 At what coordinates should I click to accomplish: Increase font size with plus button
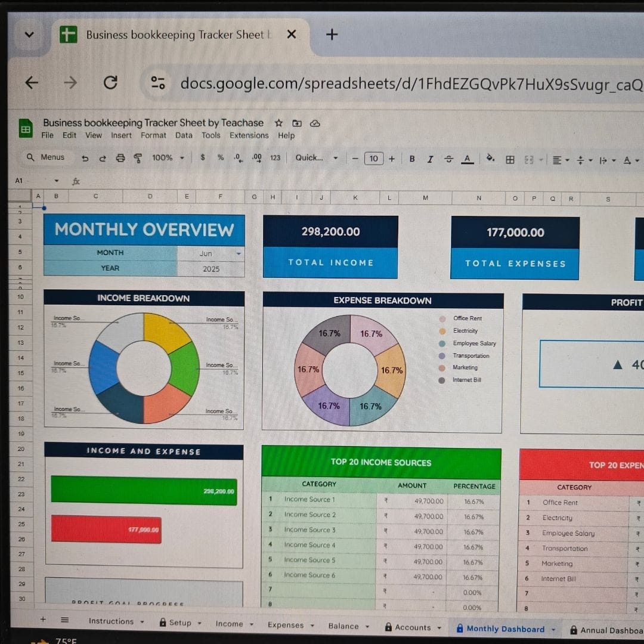point(391,159)
